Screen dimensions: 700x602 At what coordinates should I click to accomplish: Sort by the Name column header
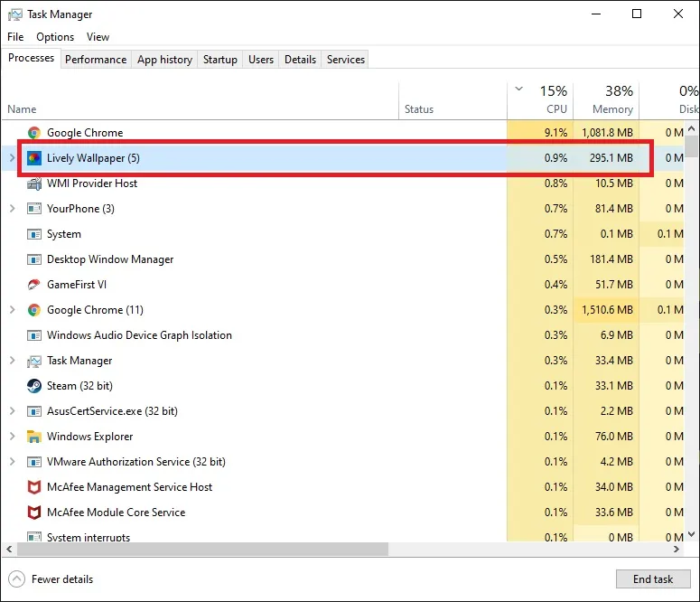coord(200,101)
